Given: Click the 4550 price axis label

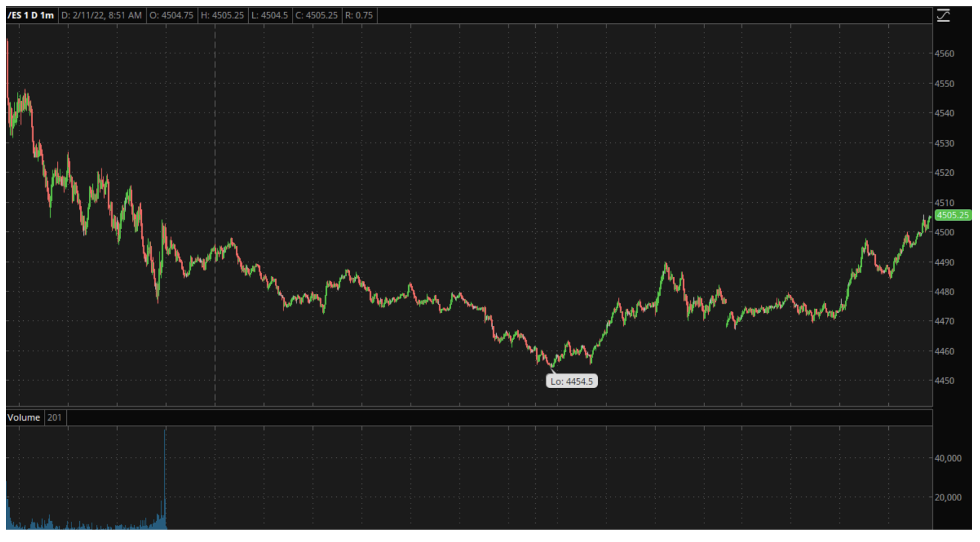Looking at the screenshot, I should 944,84.
